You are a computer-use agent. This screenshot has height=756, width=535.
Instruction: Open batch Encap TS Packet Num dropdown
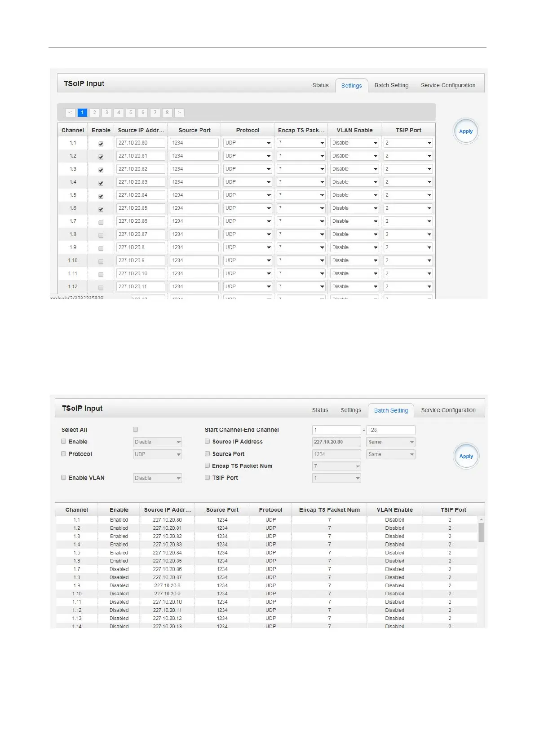tap(336, 466)
